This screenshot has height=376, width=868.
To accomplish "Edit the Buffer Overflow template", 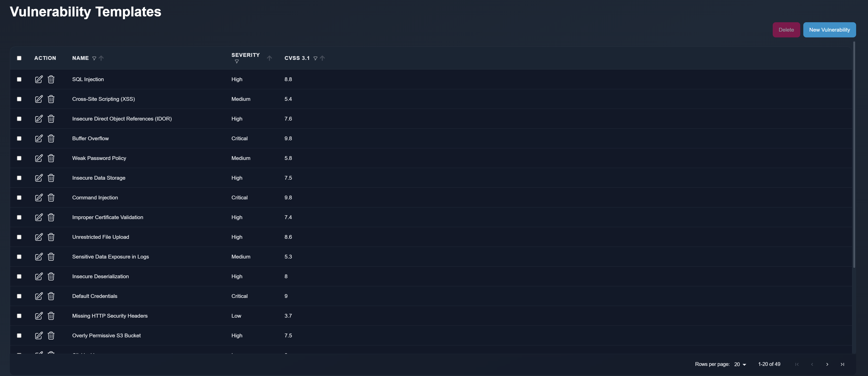I will click(x=39, y=138).
